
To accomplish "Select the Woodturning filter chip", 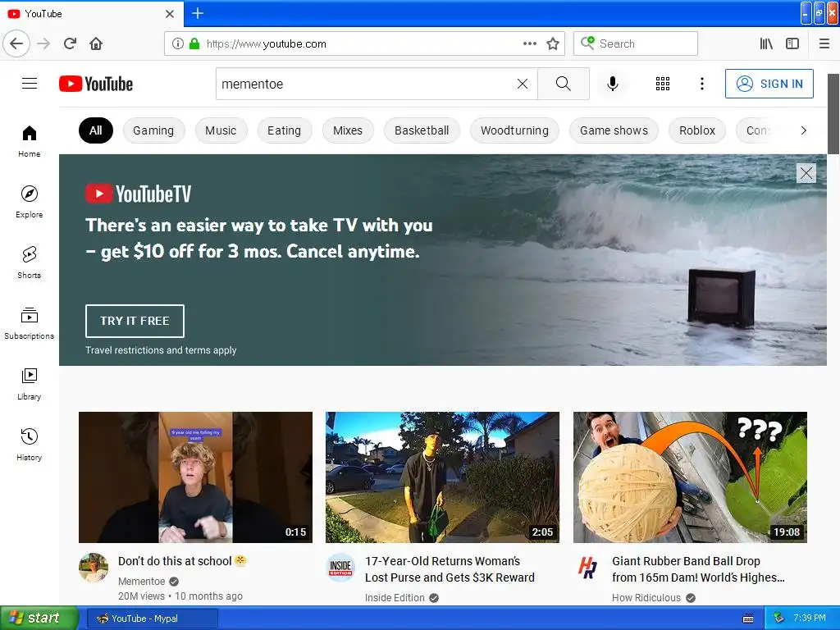I will (514, 130).
